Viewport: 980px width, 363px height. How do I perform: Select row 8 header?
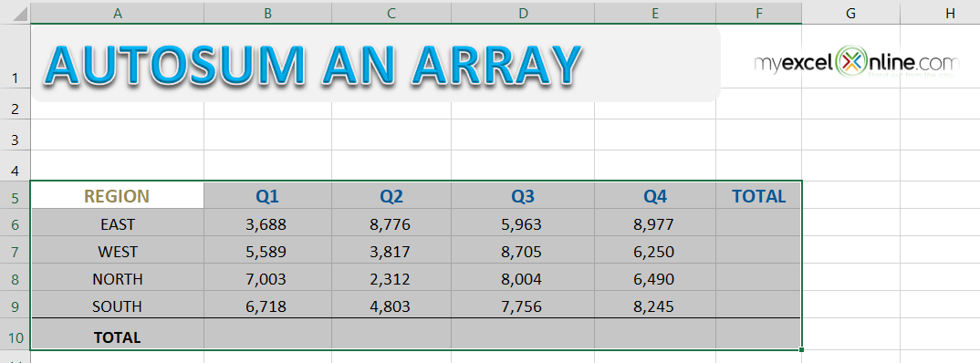tap(15, 277)
